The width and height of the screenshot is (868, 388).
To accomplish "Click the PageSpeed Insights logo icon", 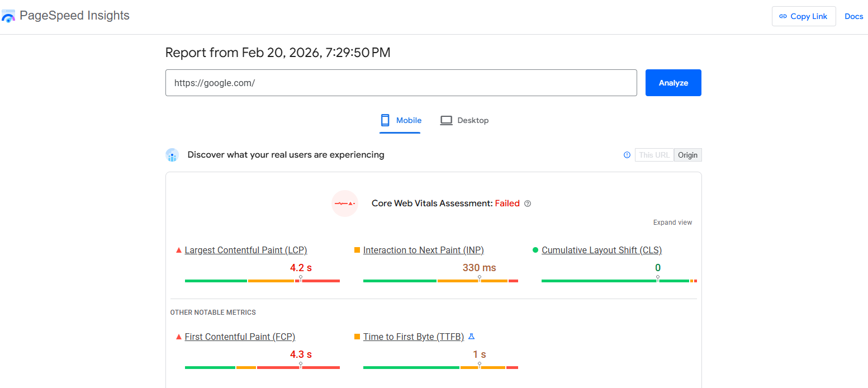I will [8, 16].
